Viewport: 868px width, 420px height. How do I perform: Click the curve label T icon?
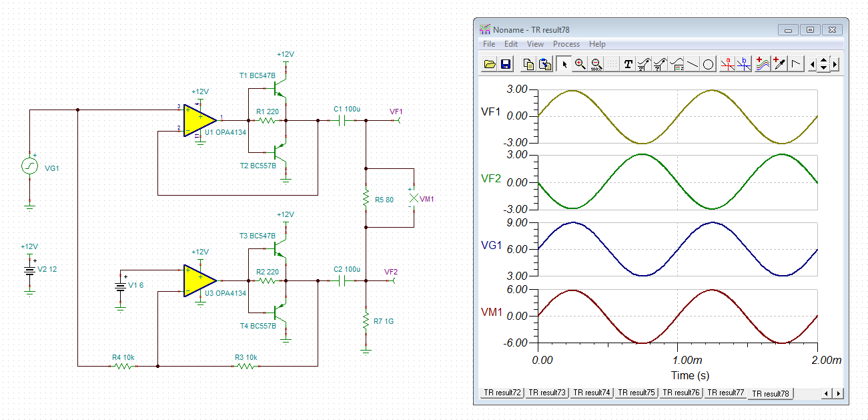click(x=644, y=64)
